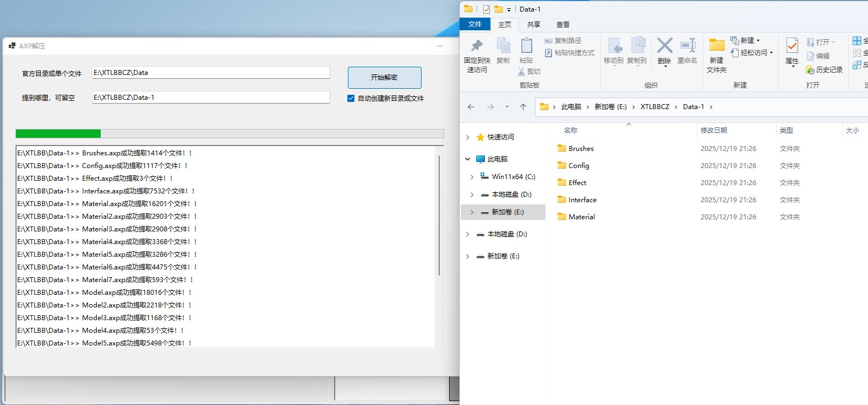868x405 pixels.
Task: Expand the Quick Access tree node
Action: pyautogui.click(x=468, y=137)
